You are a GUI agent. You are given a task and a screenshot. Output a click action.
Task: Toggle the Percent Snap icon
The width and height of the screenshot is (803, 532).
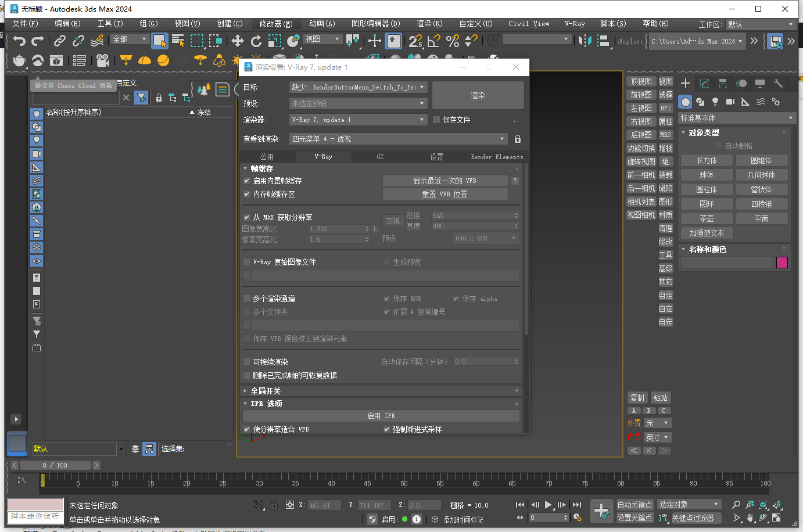pos(453,41)
